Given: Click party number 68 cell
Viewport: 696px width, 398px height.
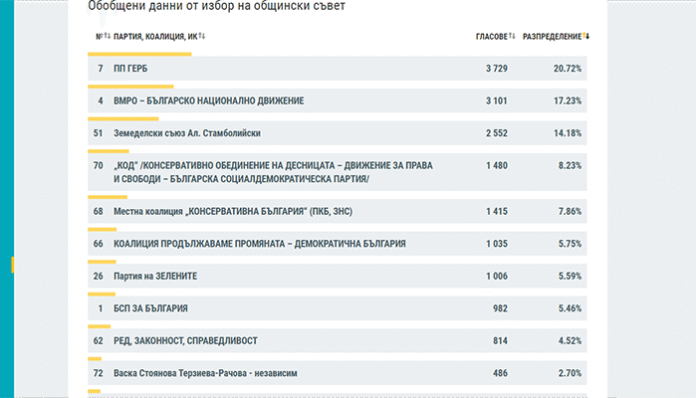Looking at the screenshot, I should [98, 211].
